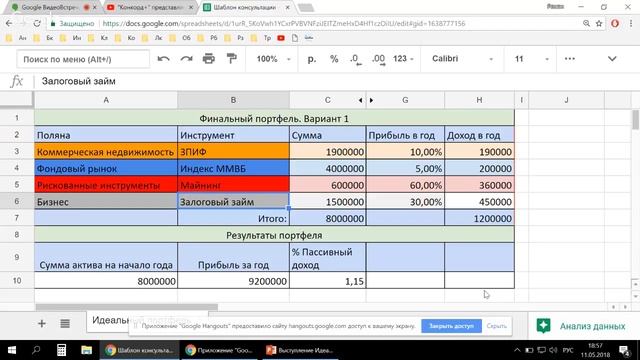Expand hidden columns with right arrow before G
This screenshot has height=360, width=640.
pos(371,100)
